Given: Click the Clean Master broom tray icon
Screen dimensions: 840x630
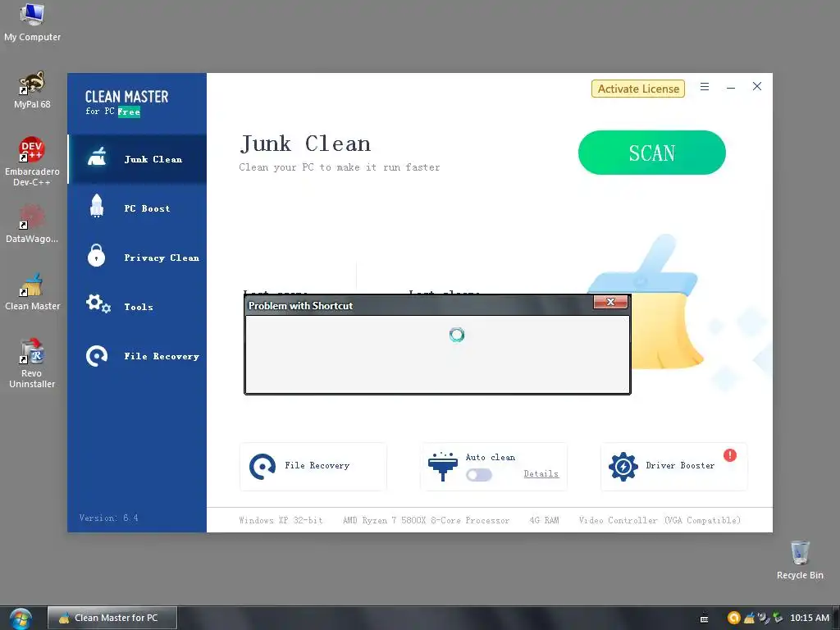Looking at the screenshot, I should pos(749,618).
